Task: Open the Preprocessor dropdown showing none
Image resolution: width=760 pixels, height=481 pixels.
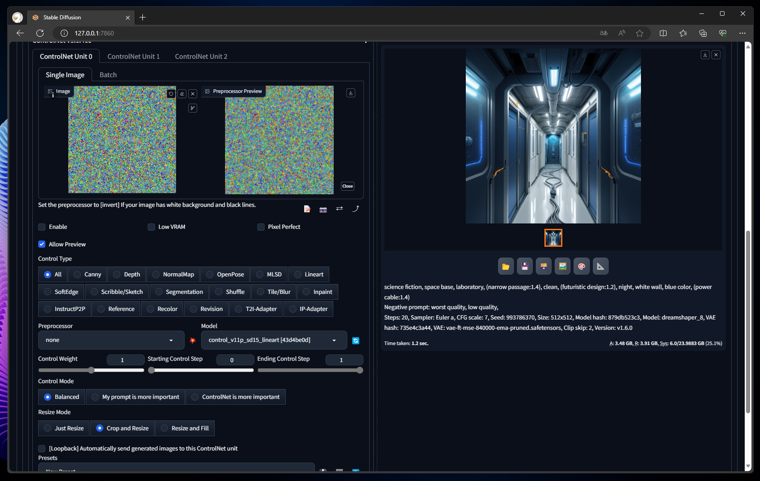Action: (x=111, y=340)
